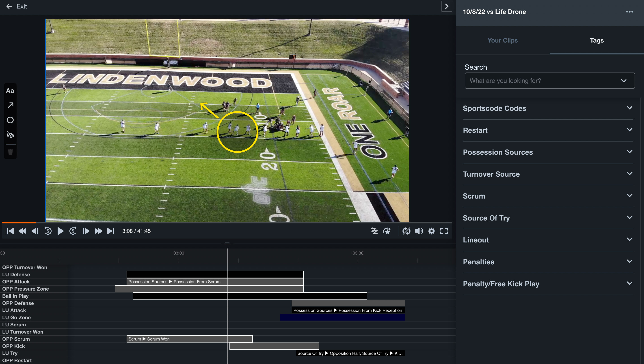Select the freehand squiggle tool
644x364 pixels.
[x=10, y=135]
